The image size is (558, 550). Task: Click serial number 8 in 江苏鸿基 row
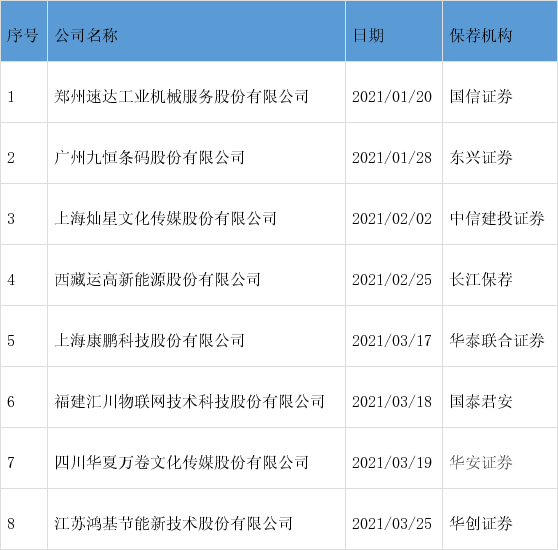(x=11, y=524)
